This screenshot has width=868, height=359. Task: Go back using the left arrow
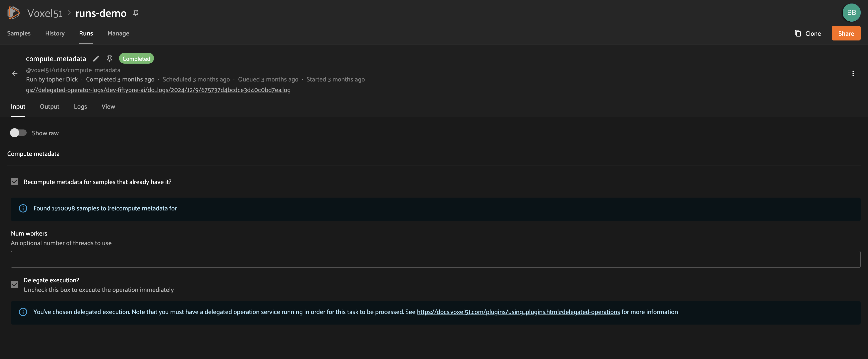pyautogui.click(x=15, y=74)
